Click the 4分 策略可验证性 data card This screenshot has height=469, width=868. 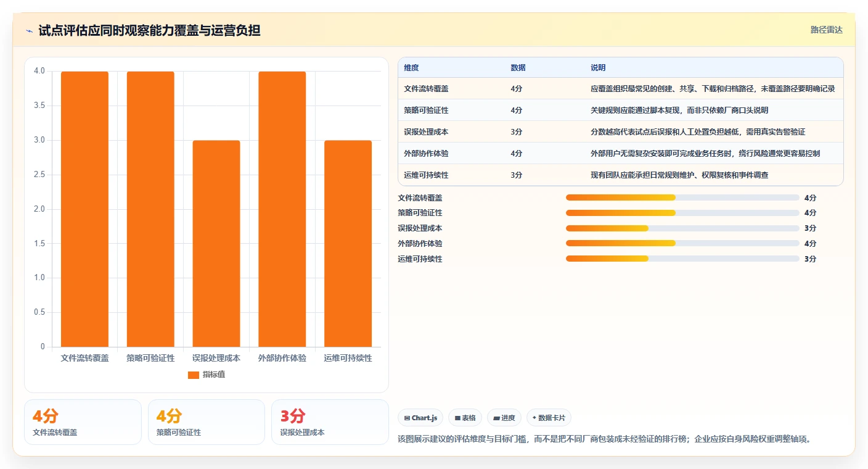click(x=207, y=422)
